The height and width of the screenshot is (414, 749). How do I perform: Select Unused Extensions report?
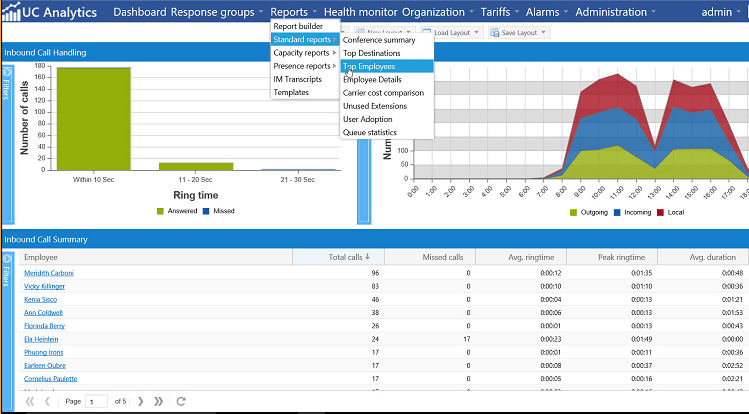[387, 106]
